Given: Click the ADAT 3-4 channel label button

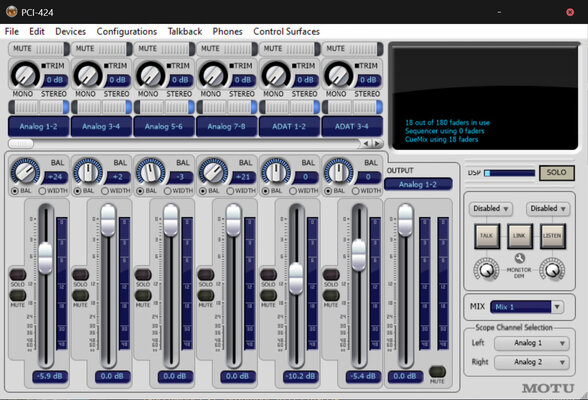Looking at the screenshot, I should coord(352,127).
